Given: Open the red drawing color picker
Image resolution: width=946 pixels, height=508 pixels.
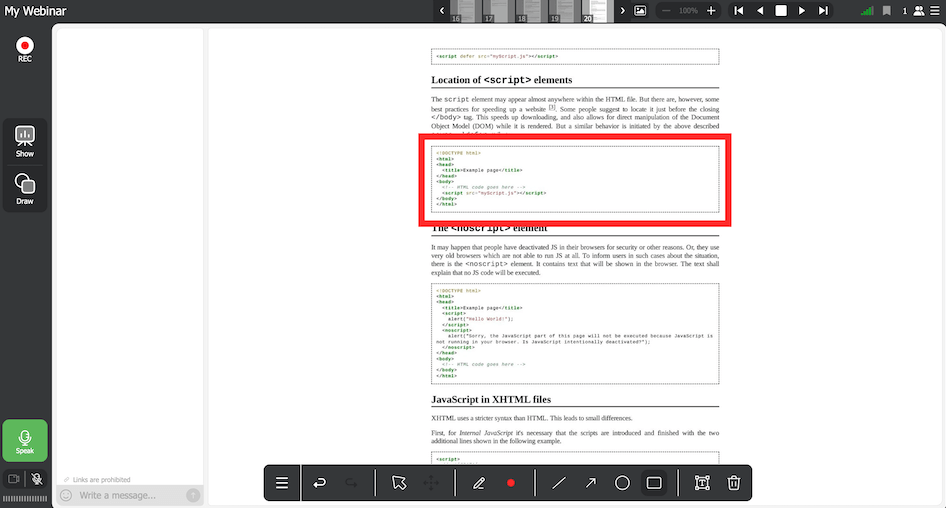Looking at the screenshot, I should point(510,483).
